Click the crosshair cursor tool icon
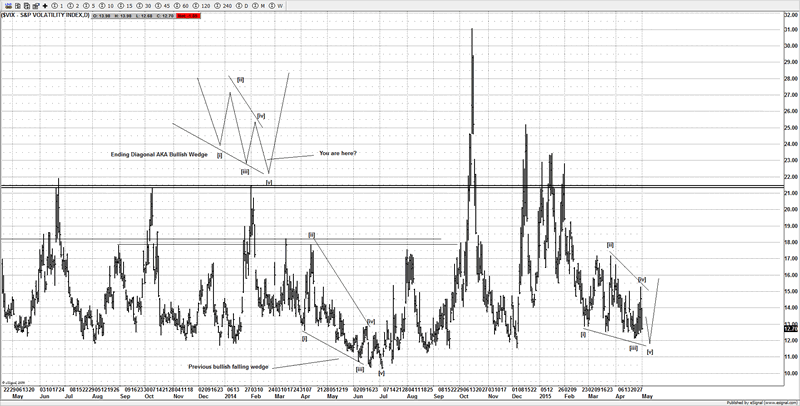Viewport: 800px width, 406px height. click(45, 6)
